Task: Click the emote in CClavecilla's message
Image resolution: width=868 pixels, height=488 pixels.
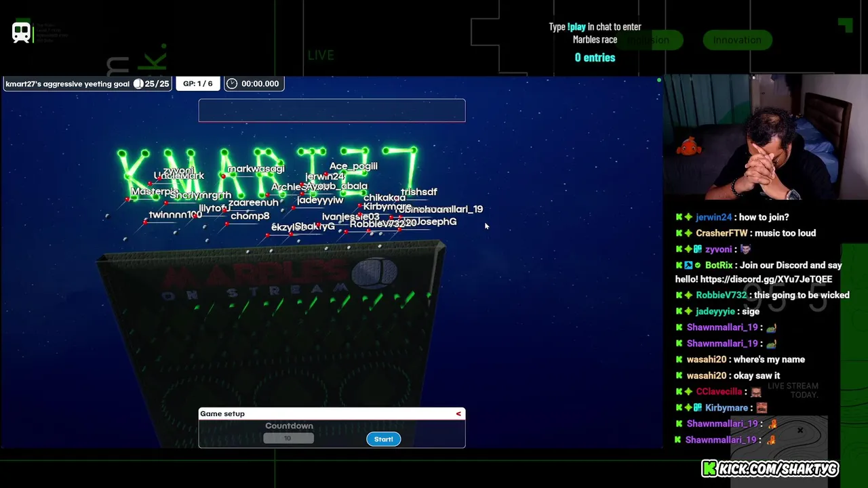Action: pos(755,392)
